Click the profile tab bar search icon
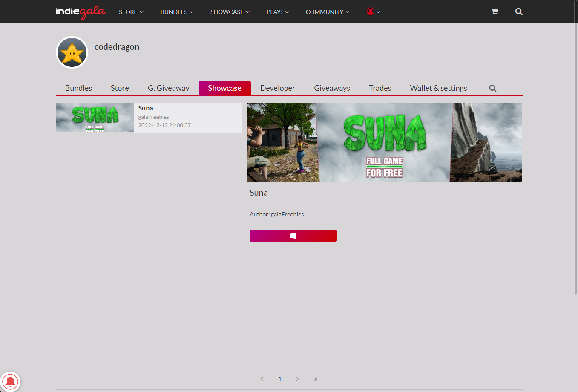This screenshot has height=392, width=578. pyautogui.click(x=493, y=88)
